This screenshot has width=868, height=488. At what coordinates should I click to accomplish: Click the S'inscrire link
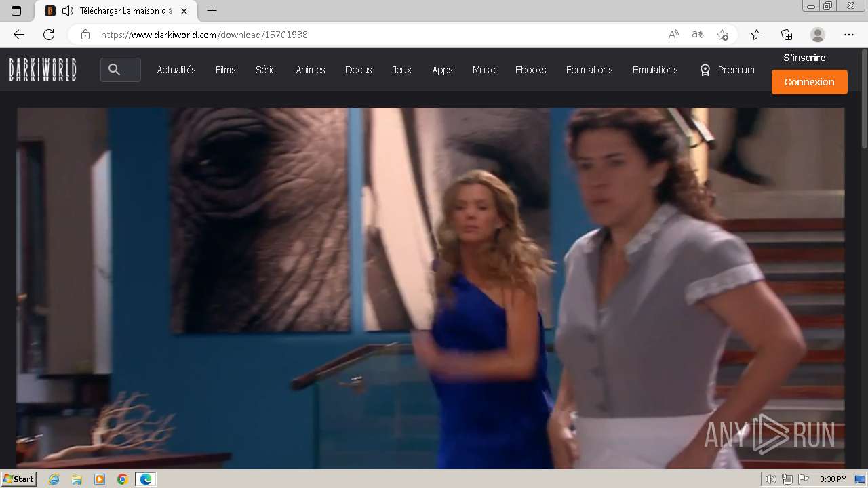coord(804,58)
